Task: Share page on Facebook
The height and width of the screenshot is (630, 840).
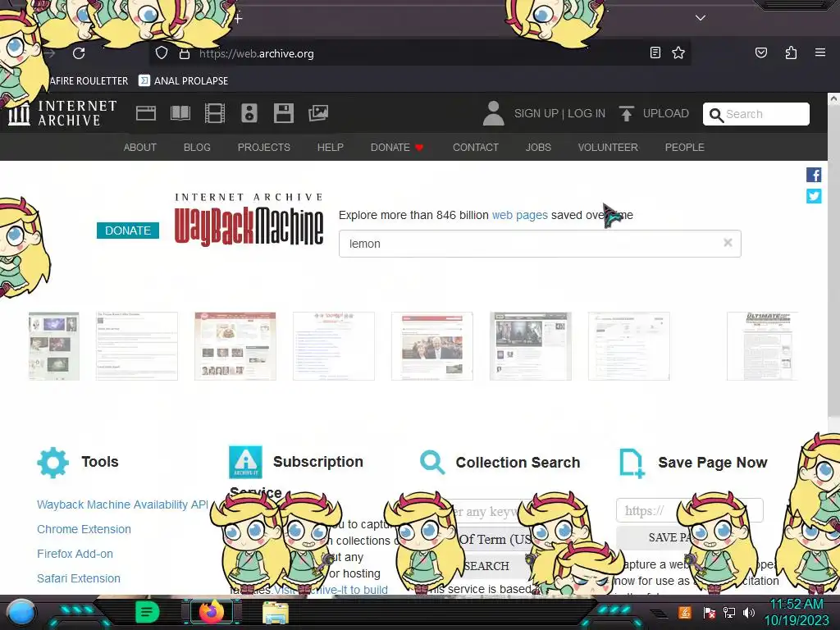Action: 814,175
